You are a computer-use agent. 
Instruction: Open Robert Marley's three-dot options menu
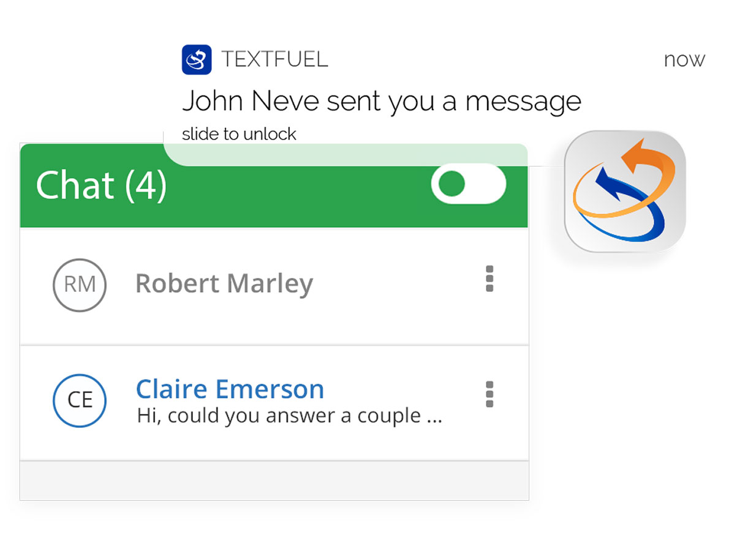[489, 279]
